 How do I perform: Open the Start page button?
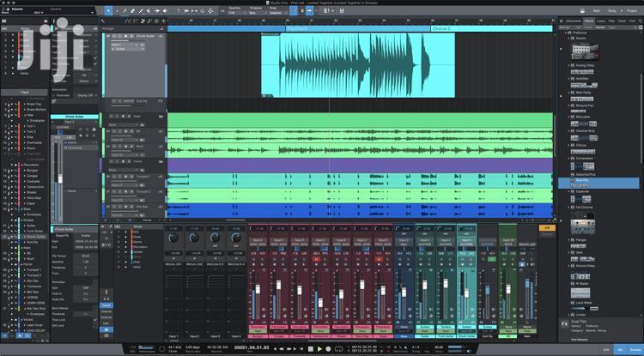(597, 10)
